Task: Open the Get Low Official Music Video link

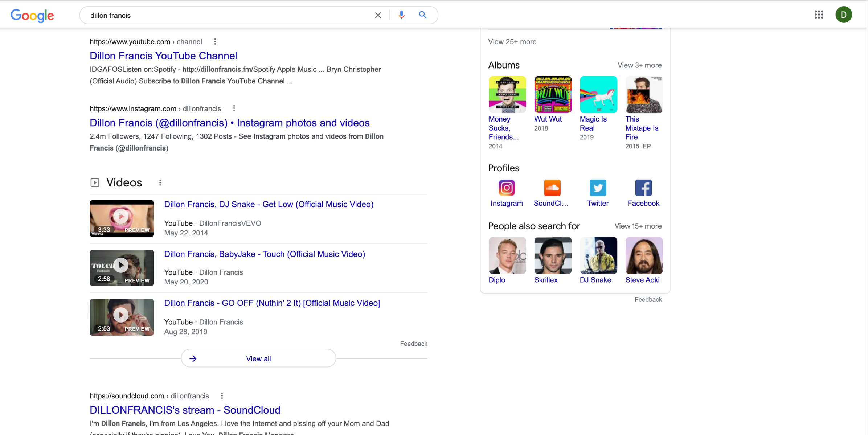Action: [x=269, y=204]
